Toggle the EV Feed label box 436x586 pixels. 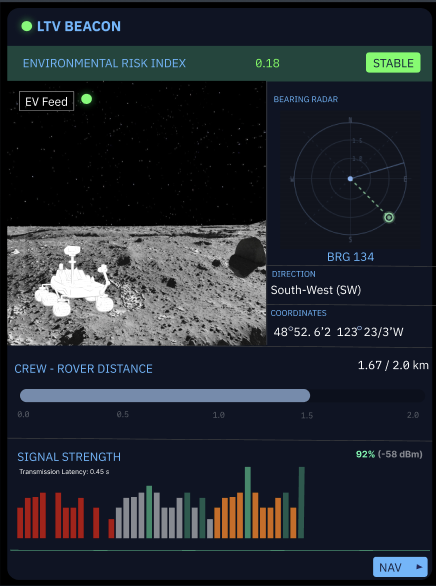(x=47, y=101)
